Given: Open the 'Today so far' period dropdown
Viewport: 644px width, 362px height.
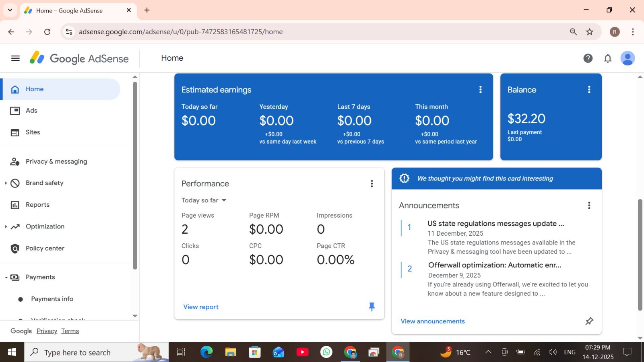Looking at the screenshot, I should 204,200.
